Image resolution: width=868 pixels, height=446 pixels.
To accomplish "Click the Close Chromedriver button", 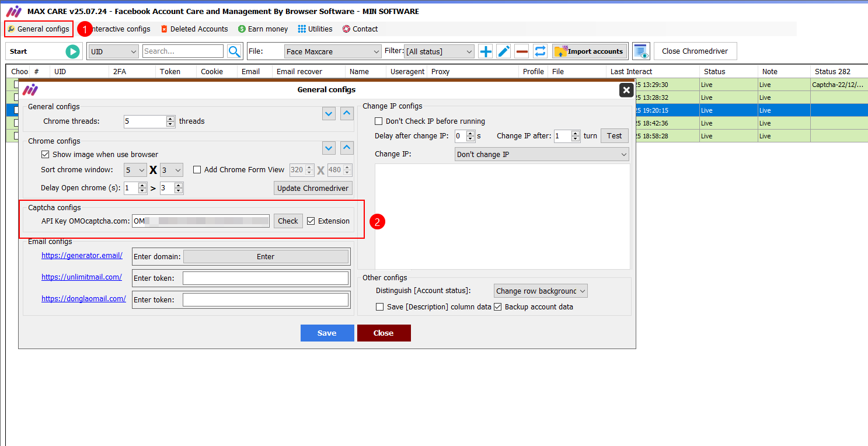I will point(695,51).
